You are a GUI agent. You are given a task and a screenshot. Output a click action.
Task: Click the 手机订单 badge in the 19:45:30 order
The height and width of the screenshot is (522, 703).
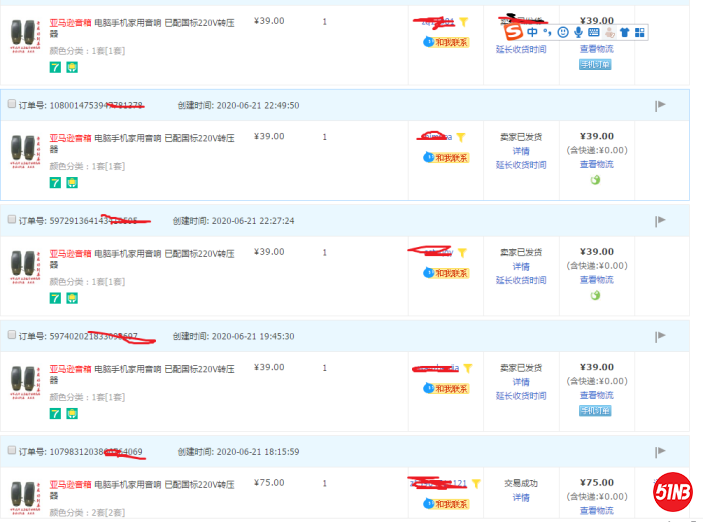[x=595, y=411]
